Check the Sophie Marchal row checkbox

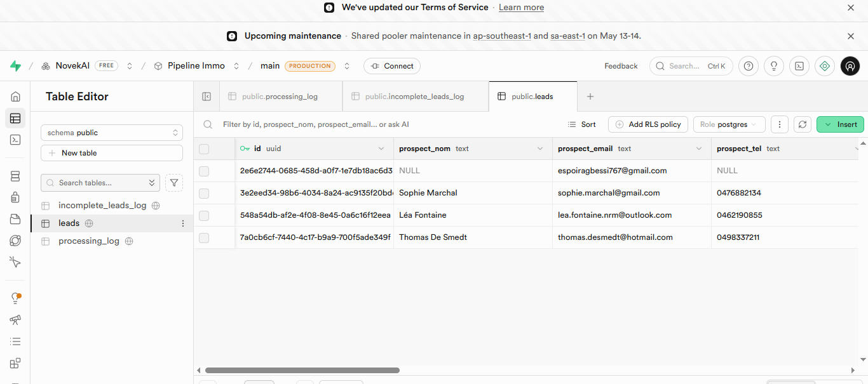[x=204, y=193]
